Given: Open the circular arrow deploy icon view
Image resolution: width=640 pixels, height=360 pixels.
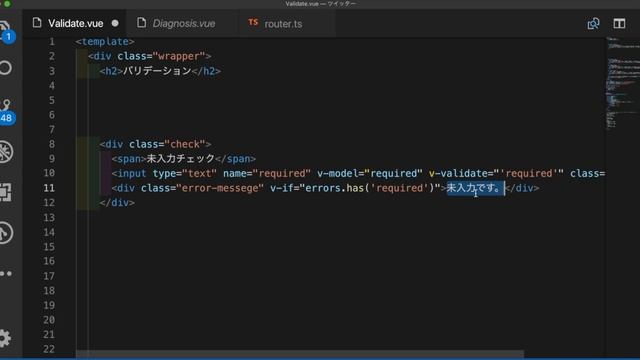Looking at the screenshot, I should 6,233.
